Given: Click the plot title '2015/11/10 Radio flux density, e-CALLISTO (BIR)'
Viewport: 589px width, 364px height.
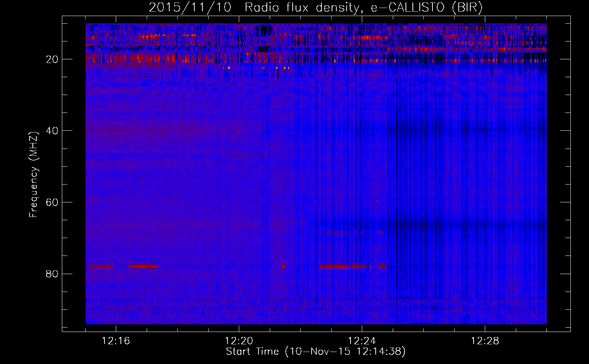Looking at the screenshot, I should (316, 8).
